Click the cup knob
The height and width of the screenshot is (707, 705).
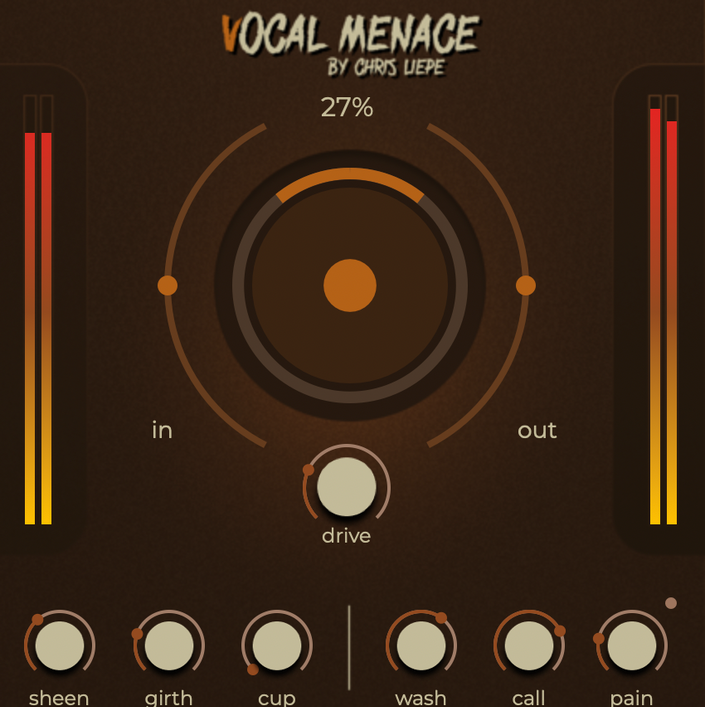click(x=277, y=645)
